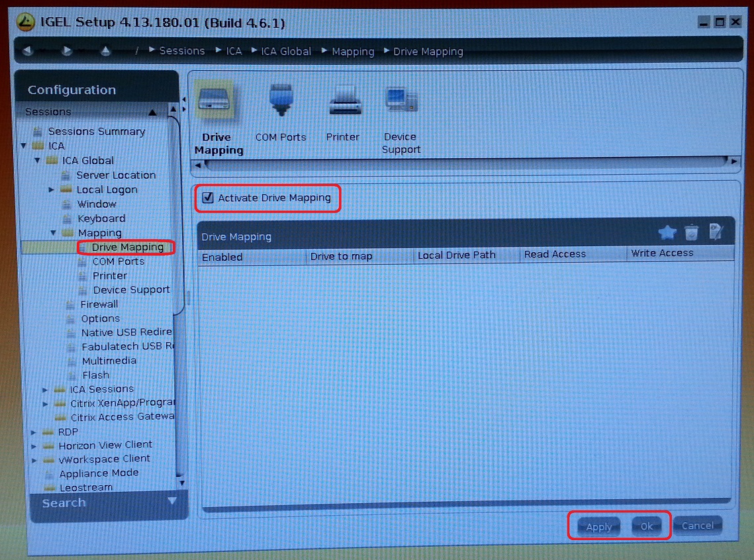Select Window in the tree
Viewport: 754px width, 560px height.
click(x=97, y=204)
